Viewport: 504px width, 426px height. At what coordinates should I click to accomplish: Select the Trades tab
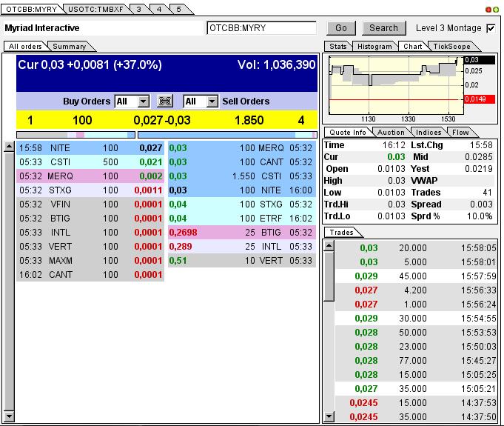(x=341, y=233)
